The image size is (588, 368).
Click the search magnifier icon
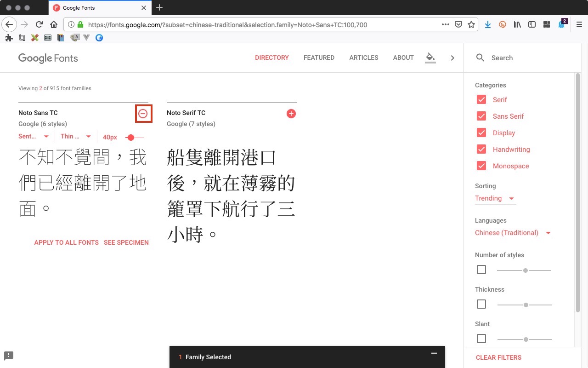pos(480,58)
